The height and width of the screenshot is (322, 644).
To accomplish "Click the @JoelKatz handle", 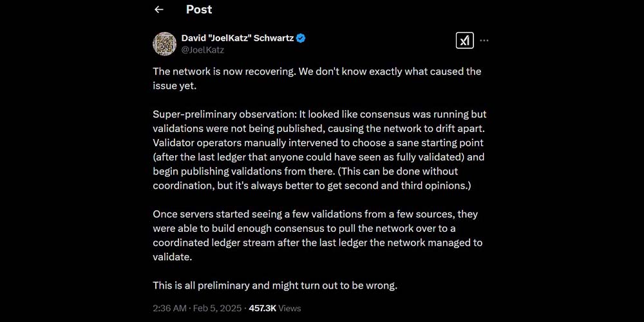I will tap(202, 50).
